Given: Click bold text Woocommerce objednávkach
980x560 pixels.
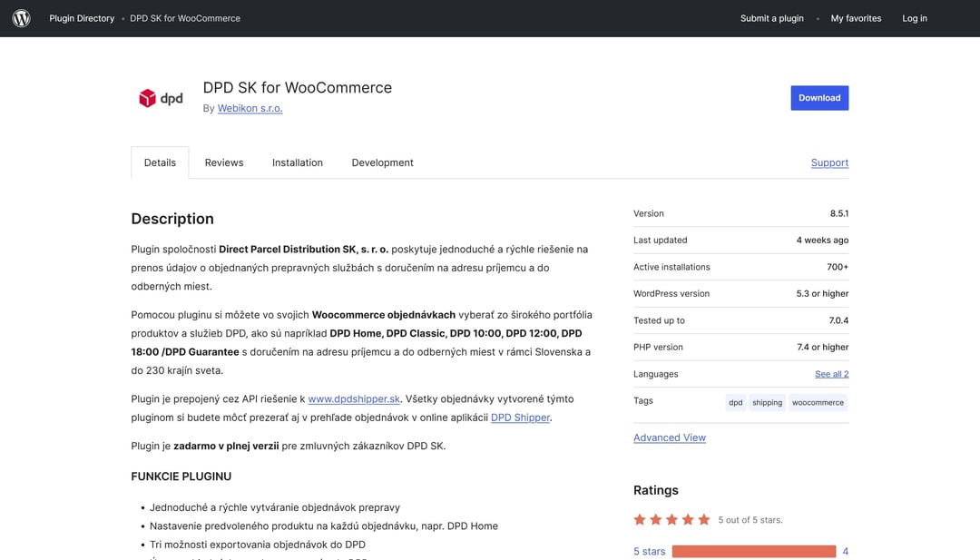Looking at the screenshot, I should (384, 315).
